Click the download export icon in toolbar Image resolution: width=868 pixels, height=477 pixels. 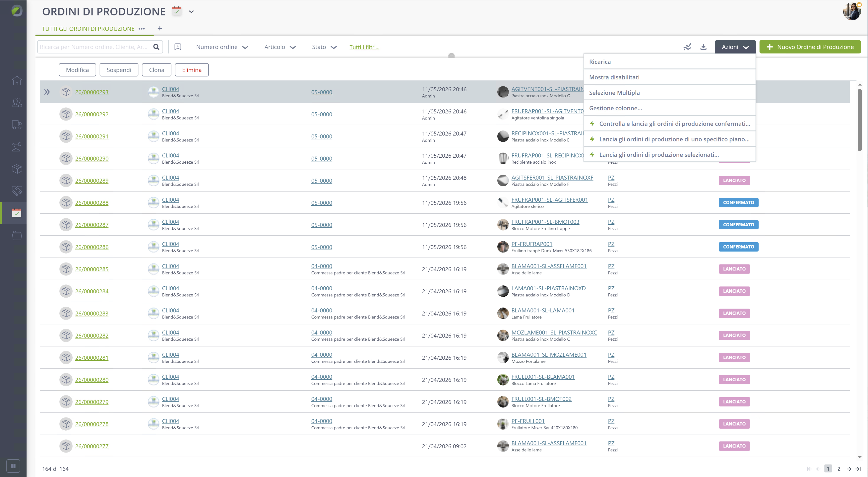click(x=703, y=47)
